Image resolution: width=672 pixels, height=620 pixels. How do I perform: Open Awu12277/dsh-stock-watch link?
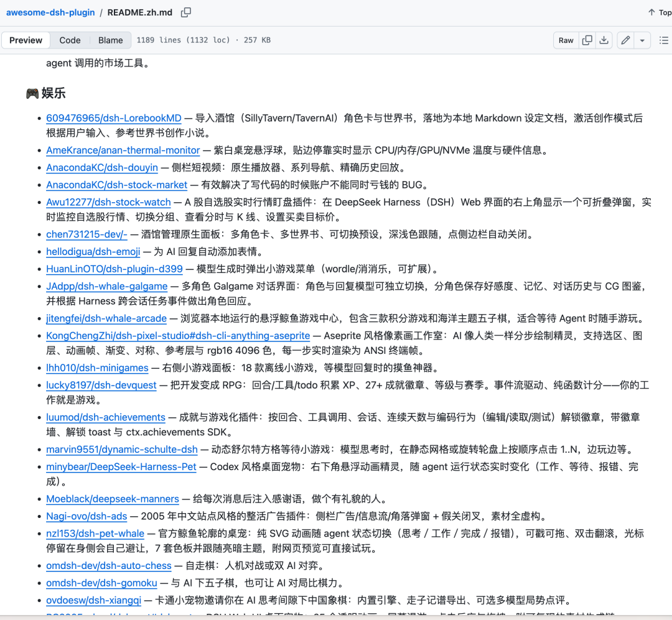pyautogui.click(x=108, y=202)
